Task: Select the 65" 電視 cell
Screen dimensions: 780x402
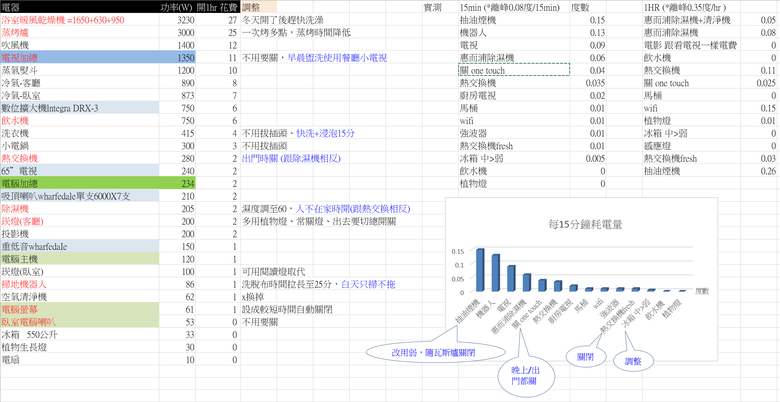Action: pyautogui.click(x=80, y=171)
